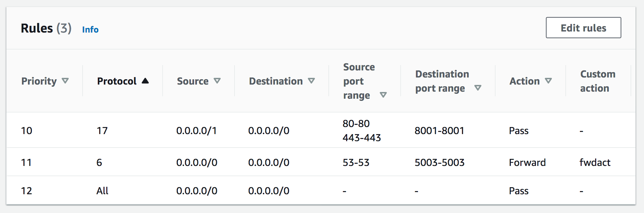
Task: Open the Edit rules button
Action: (583, 28)
